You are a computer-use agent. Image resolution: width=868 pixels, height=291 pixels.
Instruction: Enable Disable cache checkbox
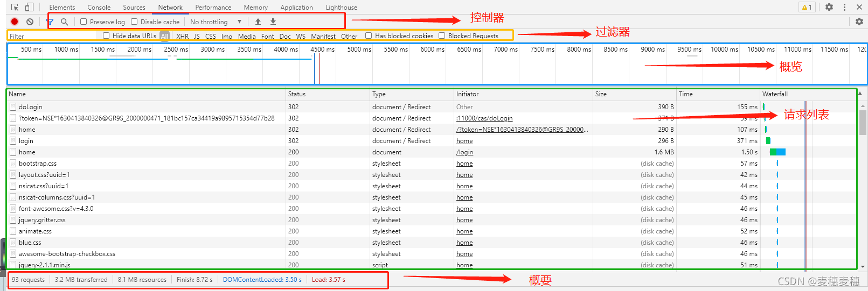click(x=134, y=22)
